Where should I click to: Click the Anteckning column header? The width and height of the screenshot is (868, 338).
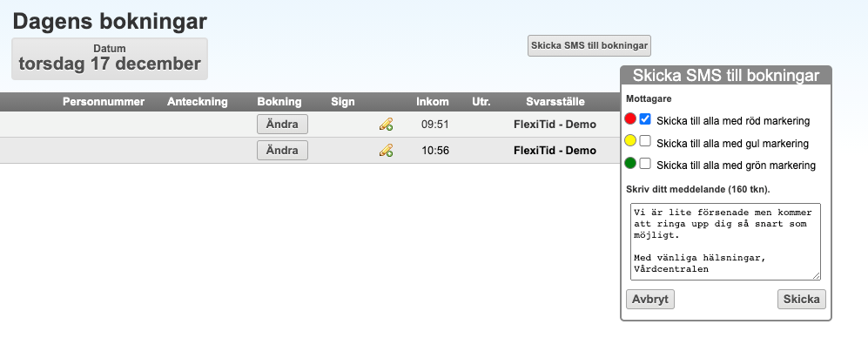[198, 102]
